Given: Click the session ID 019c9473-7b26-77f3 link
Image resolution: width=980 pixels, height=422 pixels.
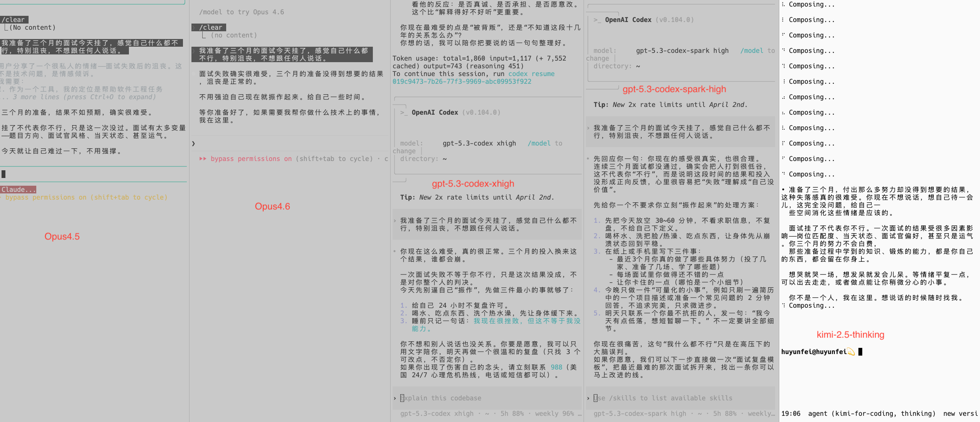Looking at the screenshot, I should tap(462, 81).
